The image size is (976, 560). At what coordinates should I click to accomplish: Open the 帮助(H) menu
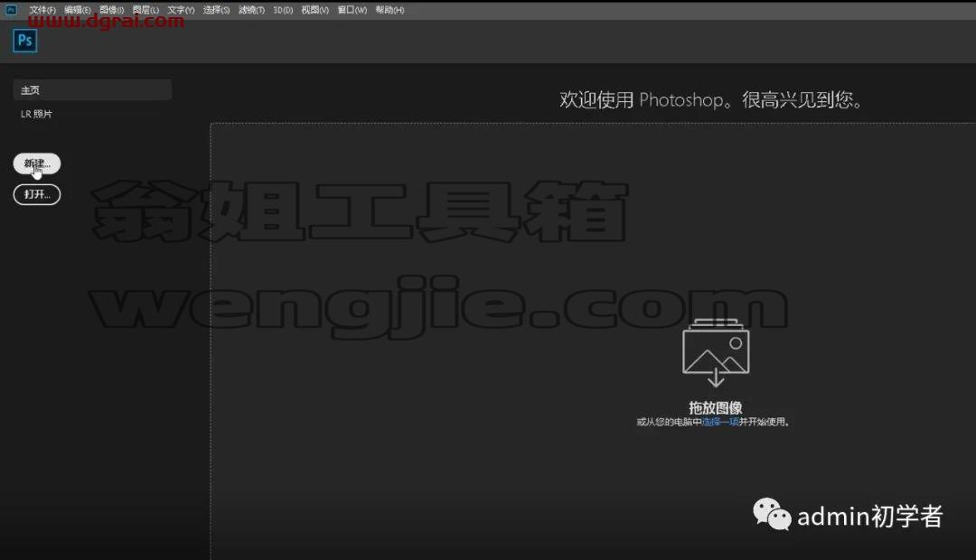click(389, 10)
